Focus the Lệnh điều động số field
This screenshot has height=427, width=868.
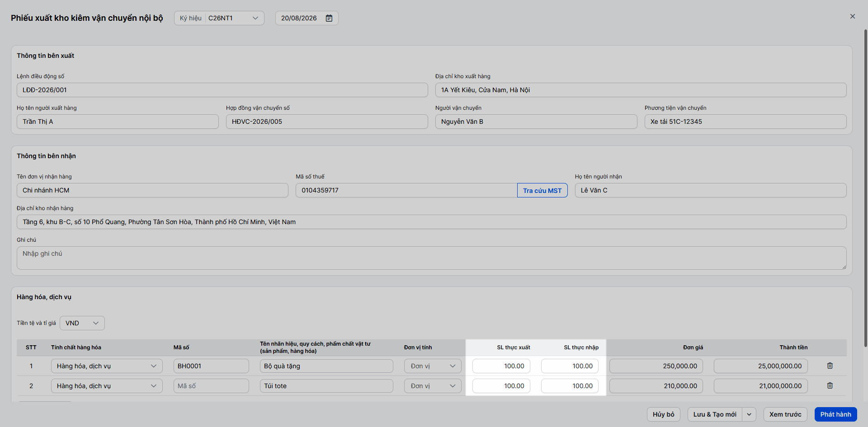coord(222,90)
